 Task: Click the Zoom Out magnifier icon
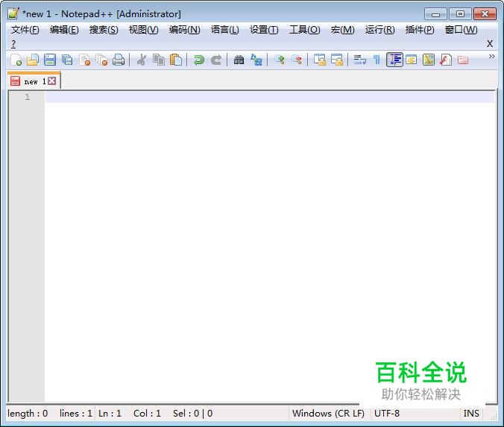point(296,60)
